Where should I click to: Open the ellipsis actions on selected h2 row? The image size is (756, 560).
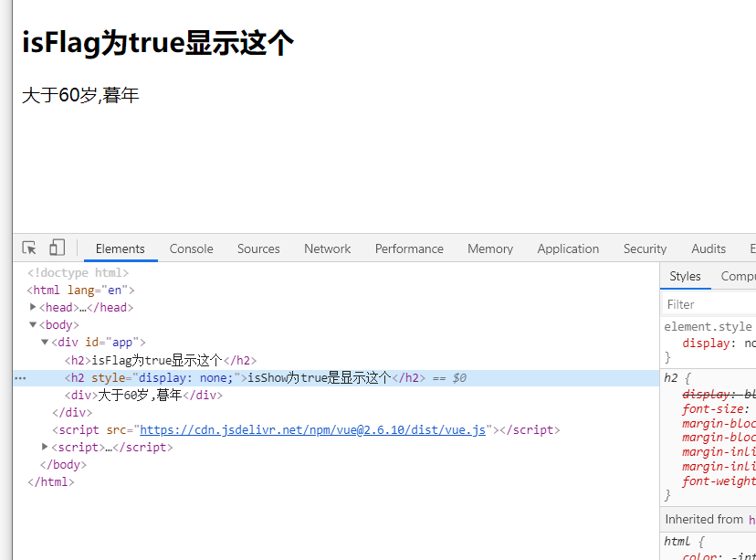(20, 378)
